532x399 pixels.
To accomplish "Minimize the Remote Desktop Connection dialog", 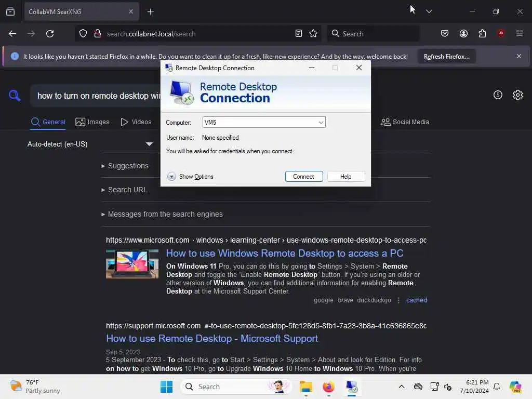I will click(x=312, y=68).
